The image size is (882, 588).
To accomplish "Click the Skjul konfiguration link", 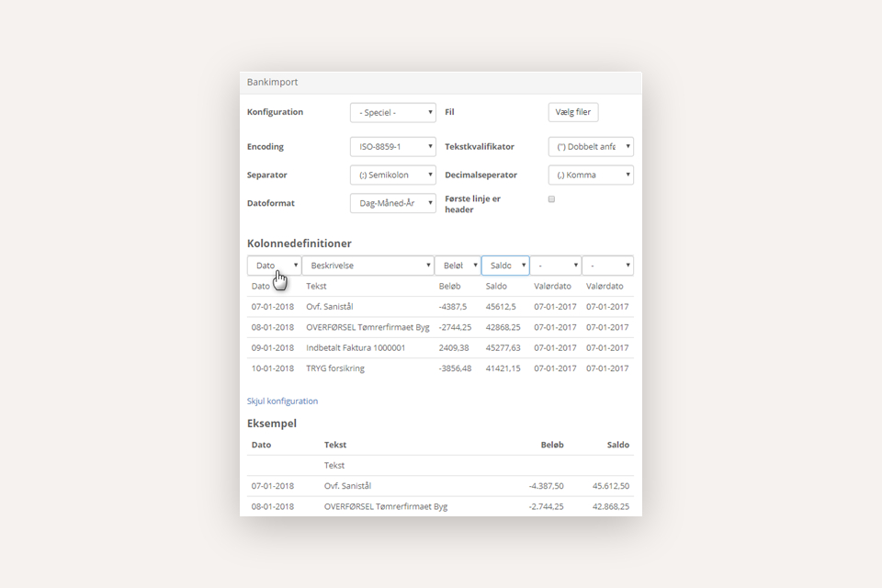I will pos(282,401).
